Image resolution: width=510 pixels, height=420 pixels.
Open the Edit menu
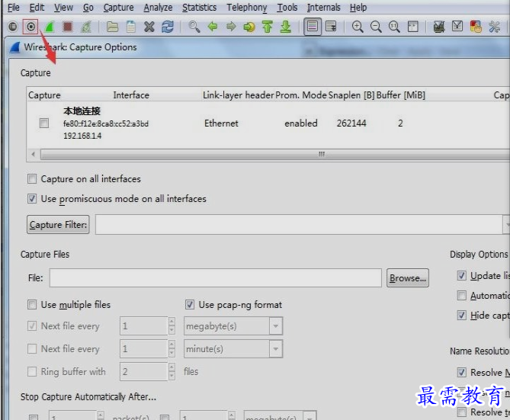coord(37,7)
